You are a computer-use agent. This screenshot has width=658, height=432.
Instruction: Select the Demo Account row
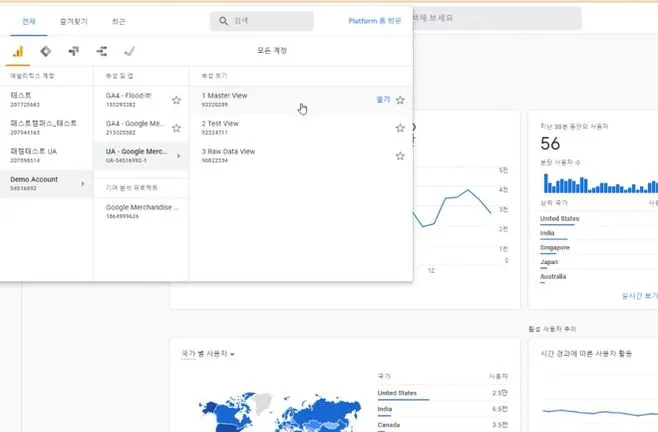pyautogui.click(x=46, y=183)
